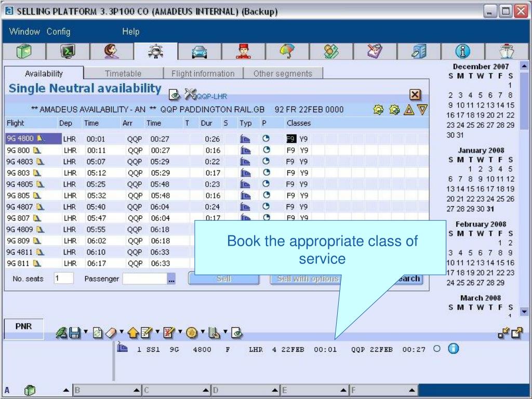Select F9 class on flight 9G 800
Screen dimensions: 532x399
tap(290, 150)
